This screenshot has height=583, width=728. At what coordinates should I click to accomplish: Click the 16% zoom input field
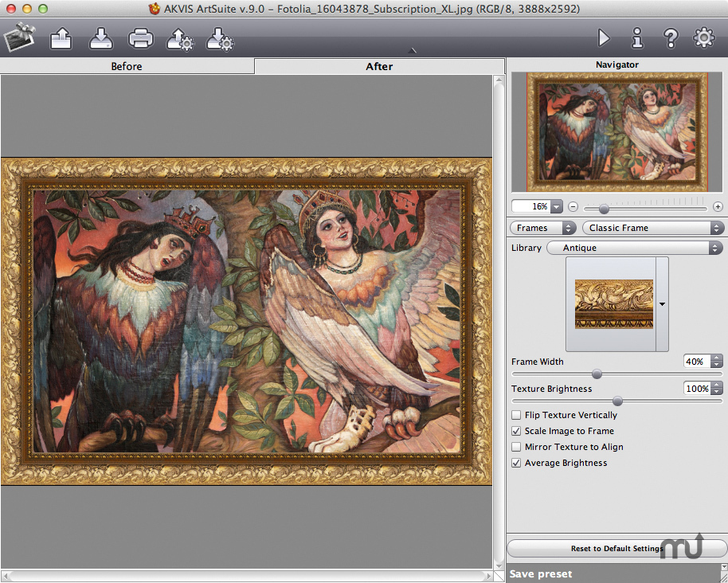pos(531,206)
